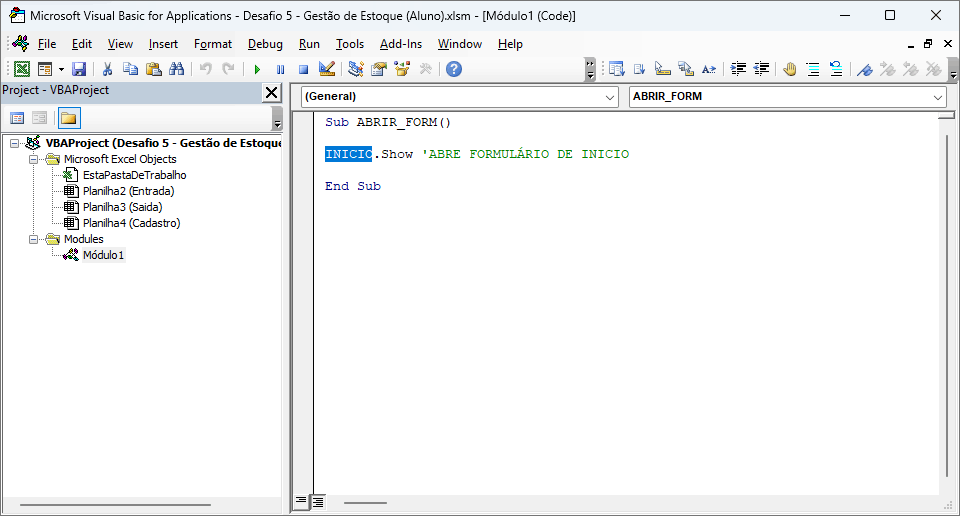Jump to Previous Bookmark icon
This screenshot has width=960, height=516.
pos(911,69)
